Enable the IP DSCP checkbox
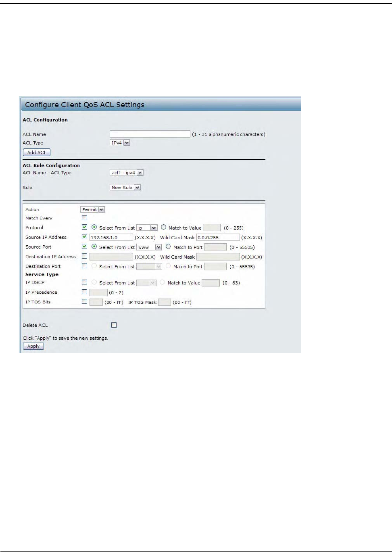Viewport: 392px width, 558px height. tap(85, 282)
